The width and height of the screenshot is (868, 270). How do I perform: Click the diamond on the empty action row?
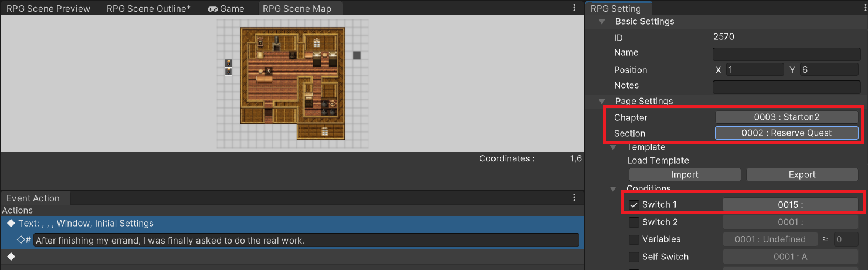tap(11, 256)
